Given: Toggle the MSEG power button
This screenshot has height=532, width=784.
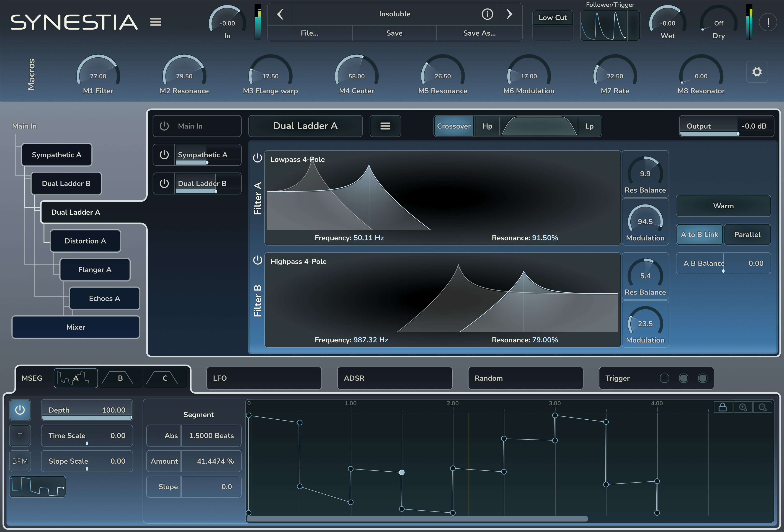Looking at the screenshot, I should [20, 410].
